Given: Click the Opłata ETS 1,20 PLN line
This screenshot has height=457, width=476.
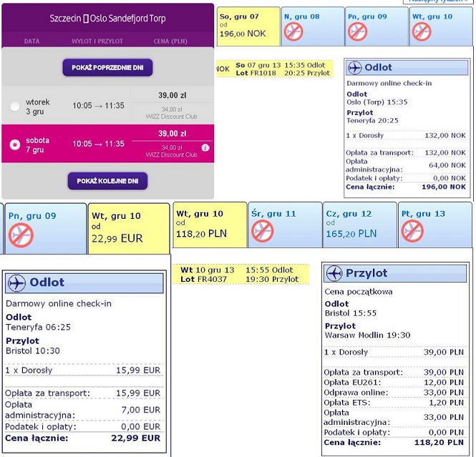Looking at the screenshot, I should 394,403.
